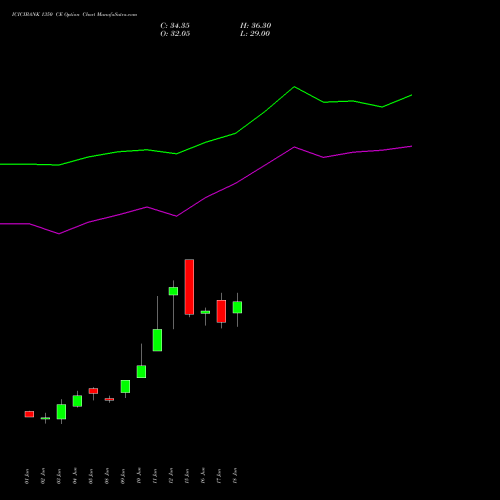Click the low value L: 29.00
Viewport: 500px width, 500px height.
coord(255,34)
